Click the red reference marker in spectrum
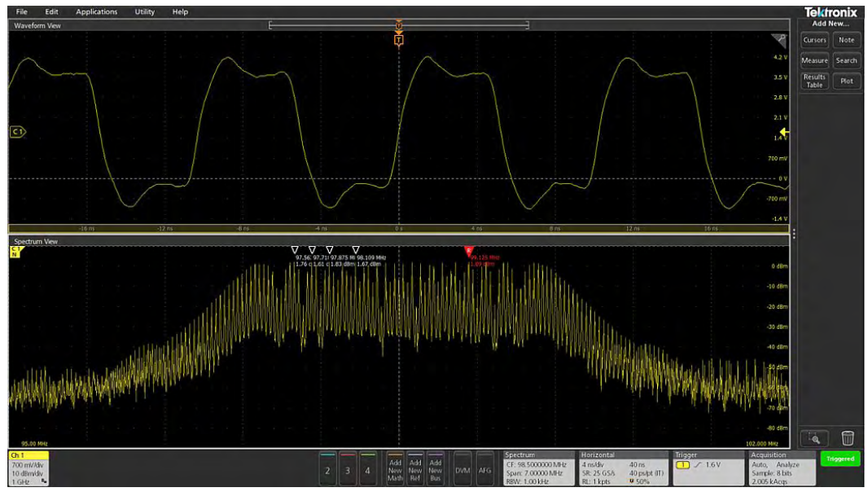This screenshot has height=492, width=868. pyautogui.click(x=469, y=251)
